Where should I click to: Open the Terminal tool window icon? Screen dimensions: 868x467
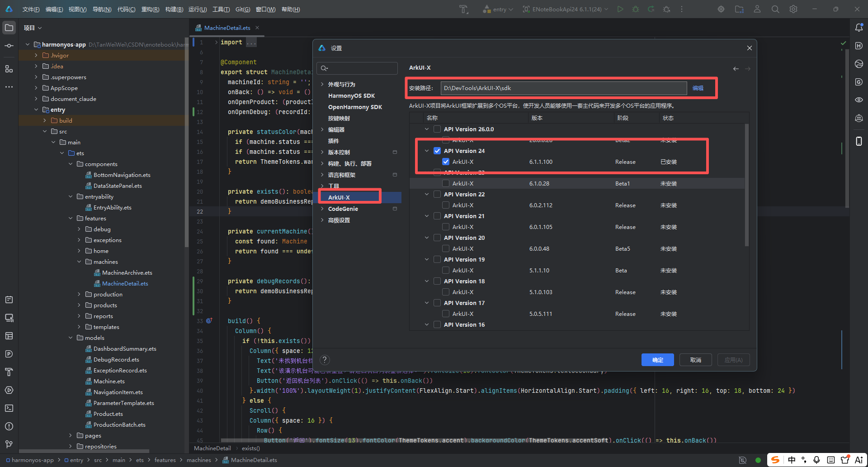click(9, 408)
